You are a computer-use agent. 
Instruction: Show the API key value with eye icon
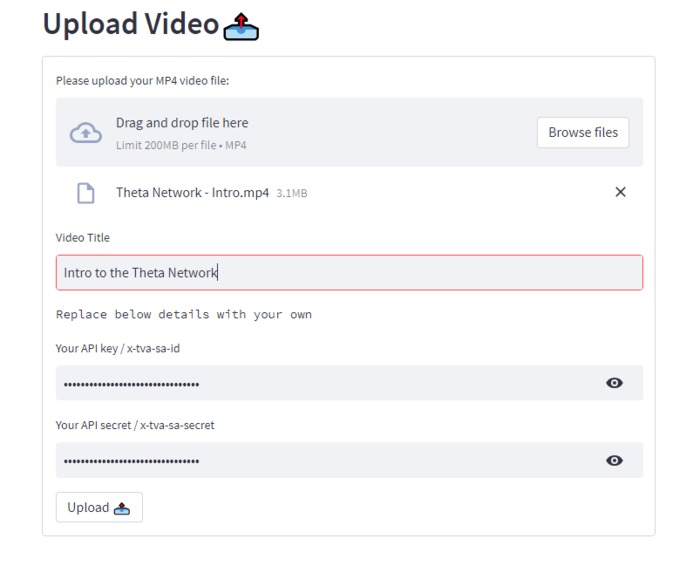click(x=614, y=383)
